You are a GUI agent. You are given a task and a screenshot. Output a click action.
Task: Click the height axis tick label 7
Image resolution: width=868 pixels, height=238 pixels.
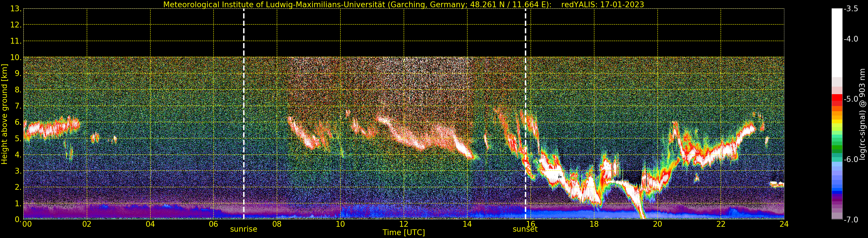coord(18,106)
